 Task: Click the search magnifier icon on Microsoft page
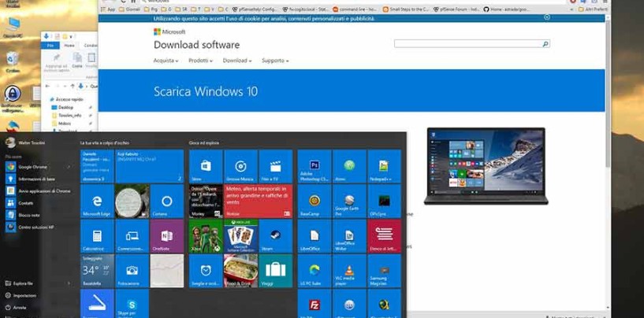[x=545, y=43]
